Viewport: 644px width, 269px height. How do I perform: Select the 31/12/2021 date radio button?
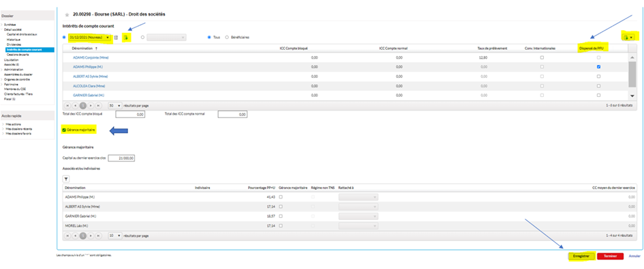tap(64, 38)
